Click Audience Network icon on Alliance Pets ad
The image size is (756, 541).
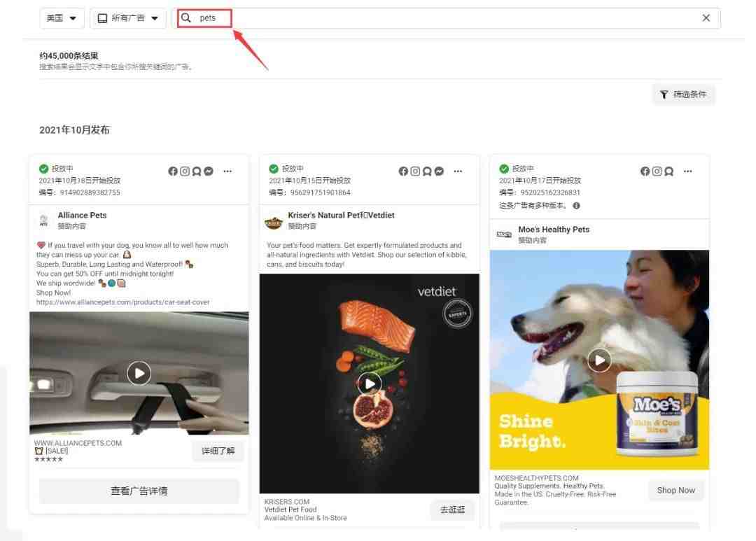click(197, 171)
